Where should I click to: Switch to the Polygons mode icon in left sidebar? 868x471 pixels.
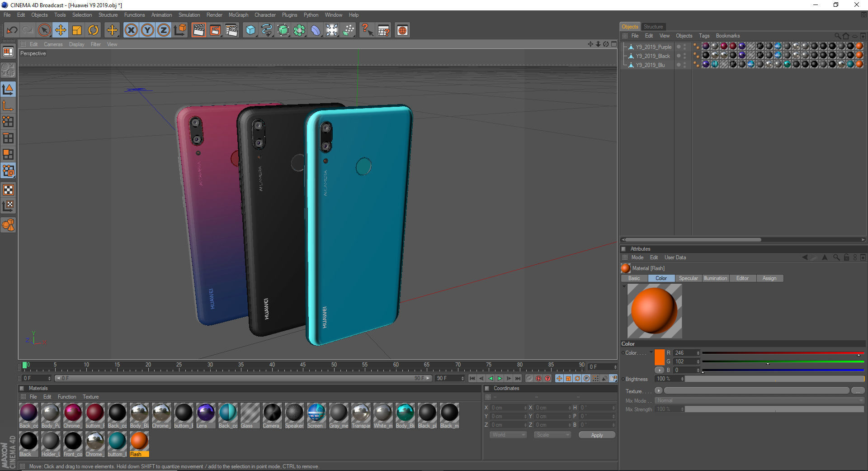click(8, 154)
